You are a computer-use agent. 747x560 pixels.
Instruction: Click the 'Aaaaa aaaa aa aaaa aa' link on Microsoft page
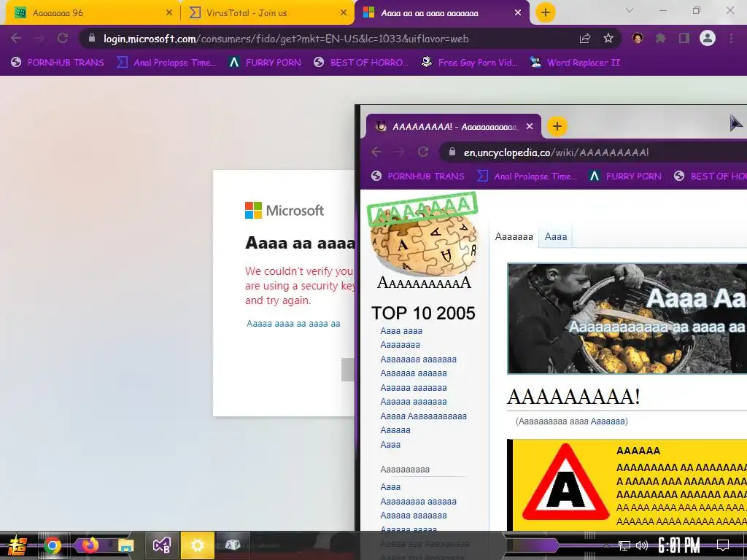pos(293,324)
